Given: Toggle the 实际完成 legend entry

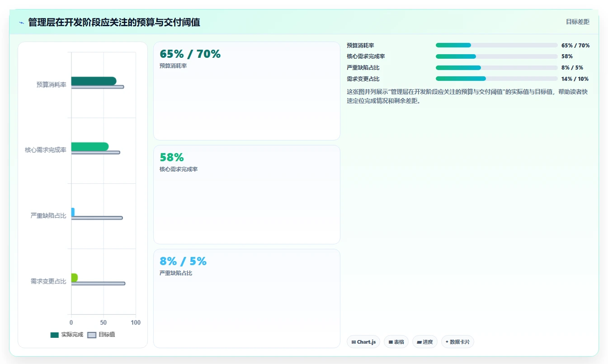Looking at the screenshot, I should 67,335.
